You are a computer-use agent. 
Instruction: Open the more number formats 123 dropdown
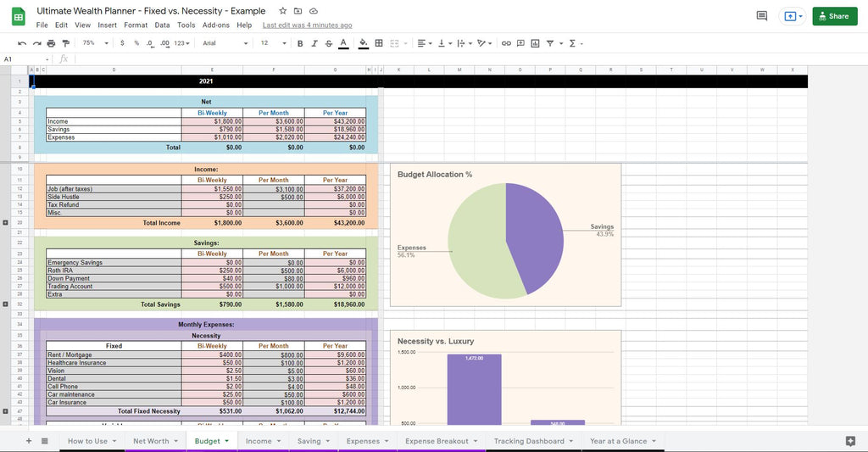tap(181, 43)
